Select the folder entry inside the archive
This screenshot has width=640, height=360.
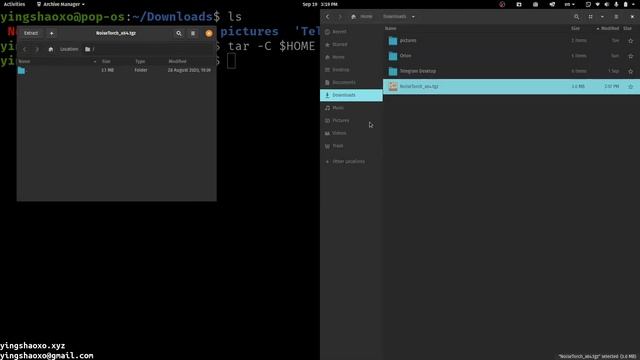pos(22,71)
